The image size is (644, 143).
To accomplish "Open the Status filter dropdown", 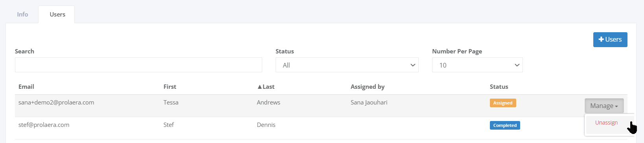I will click(x=347, y=65).
